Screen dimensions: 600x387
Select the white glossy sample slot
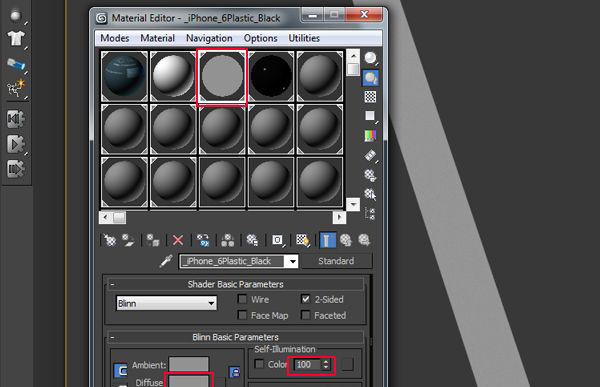[173, 77]
